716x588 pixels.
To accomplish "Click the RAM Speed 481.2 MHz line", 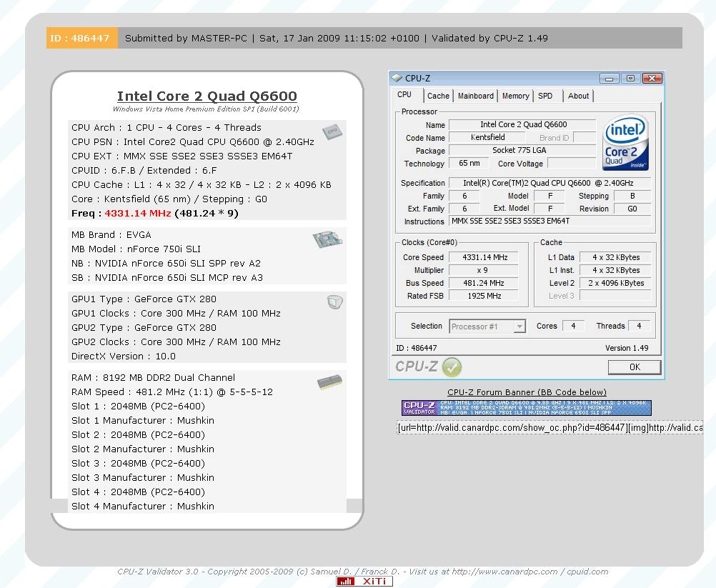I will point(172,392).
